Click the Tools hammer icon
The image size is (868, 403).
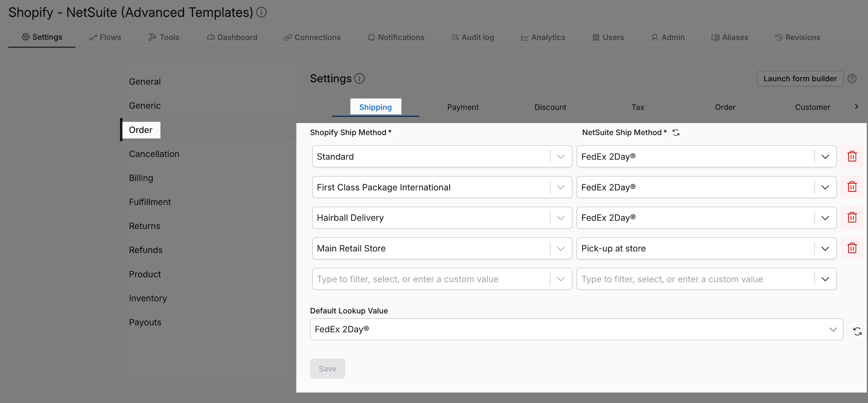pos(152,37)
